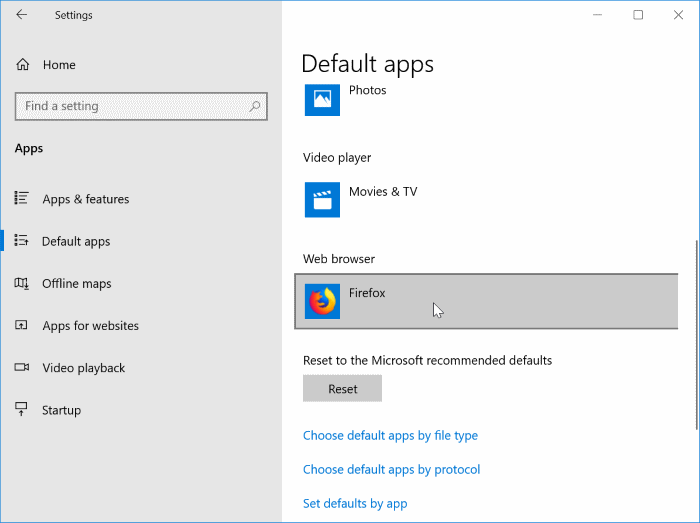The width and height of the screenshot is (700, 523).
Task: Open the Home icon in sidebar
Action: click(x=23, y=65)
